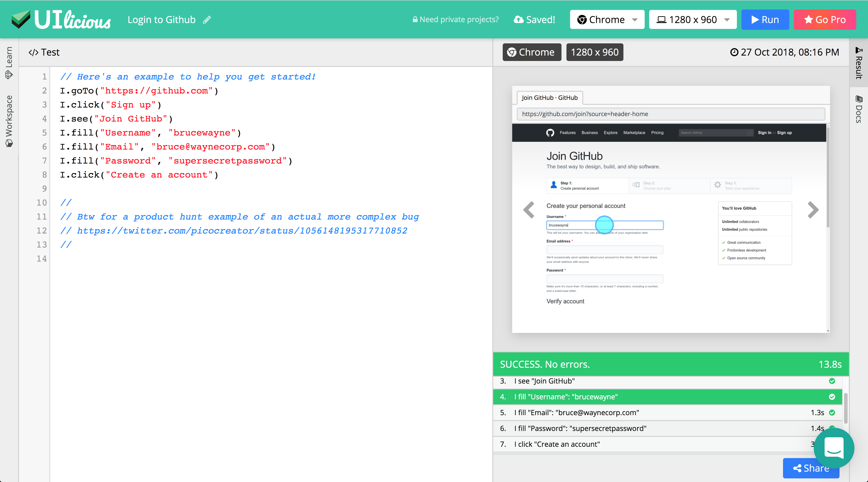This screenshot has height=482, width=868.
Task: Open the Result side tab
Action: 859,63
